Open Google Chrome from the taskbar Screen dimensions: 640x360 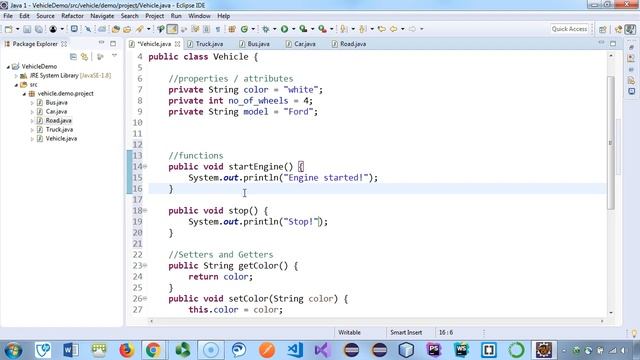point(153,350)
